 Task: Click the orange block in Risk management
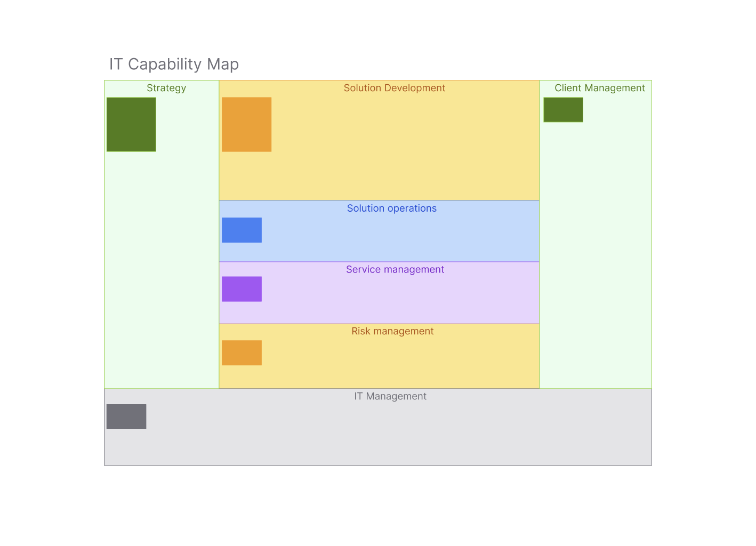coord(242,353)
